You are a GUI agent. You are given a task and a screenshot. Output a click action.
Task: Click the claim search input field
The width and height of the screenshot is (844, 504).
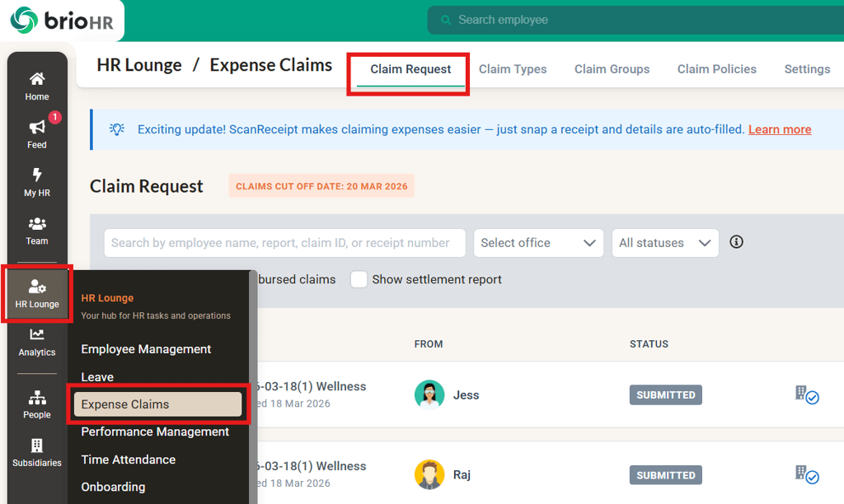pyautogui.click(x=284, y=243)
